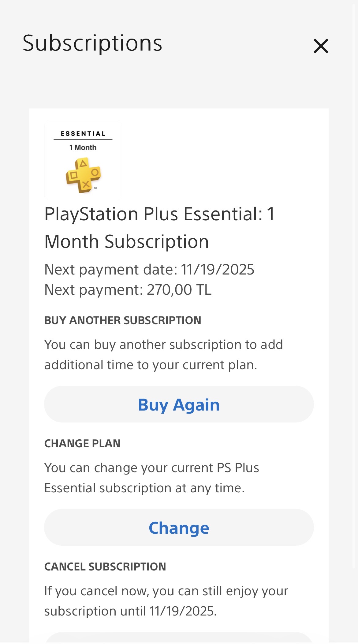Click the 270,00 TL next payment amount
The height and width of the screenshot is (644, 358).
click(179, 290)
